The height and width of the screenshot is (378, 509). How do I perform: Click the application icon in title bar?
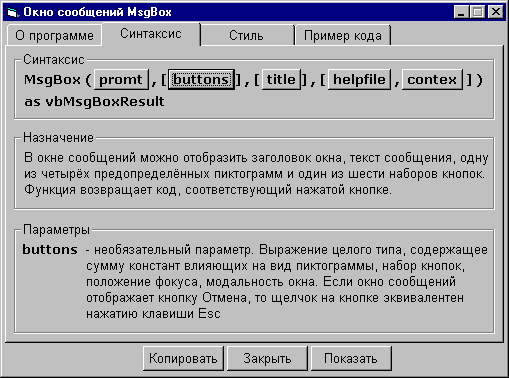point(13,12)
